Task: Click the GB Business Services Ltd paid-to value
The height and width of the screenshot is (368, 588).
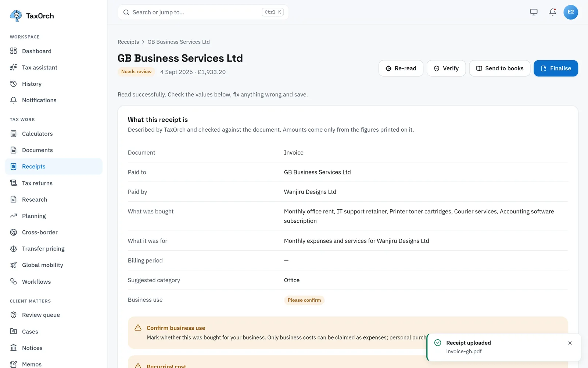Action: pos(318,172)
